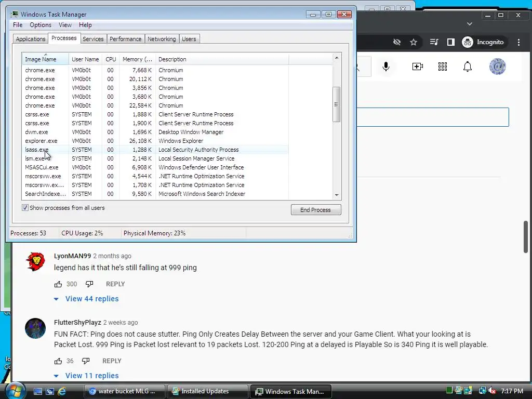Reply to the FlutterShyPlayz comment
Screen dimensions: 532x399
click(112, 361)
